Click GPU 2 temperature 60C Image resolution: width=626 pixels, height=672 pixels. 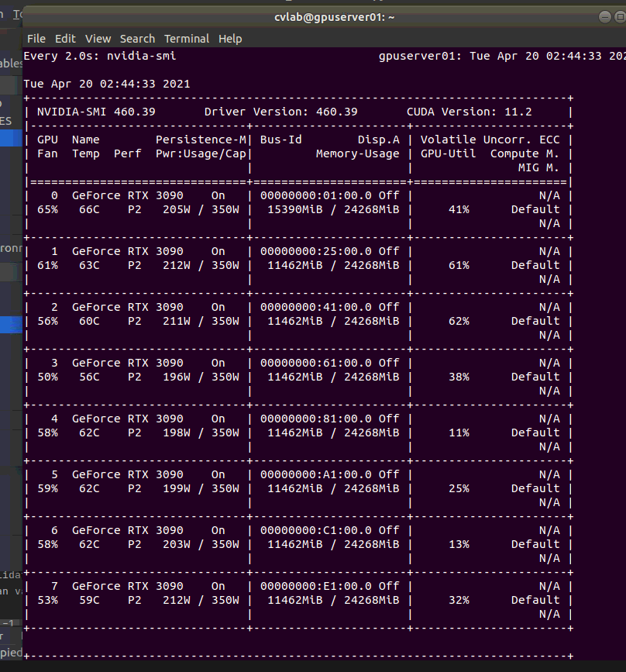(89, 321)
